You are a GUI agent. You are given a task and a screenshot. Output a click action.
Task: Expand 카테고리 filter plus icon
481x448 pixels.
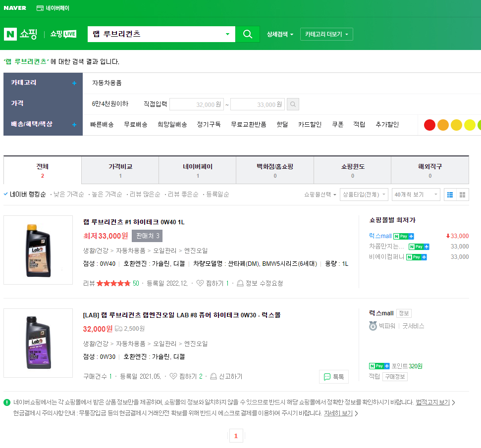[74, 83]
